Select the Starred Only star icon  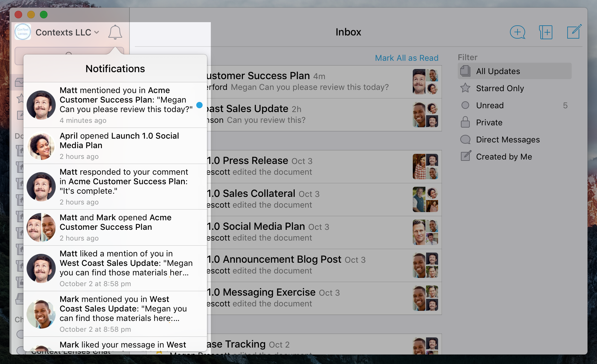coord(465,88)
